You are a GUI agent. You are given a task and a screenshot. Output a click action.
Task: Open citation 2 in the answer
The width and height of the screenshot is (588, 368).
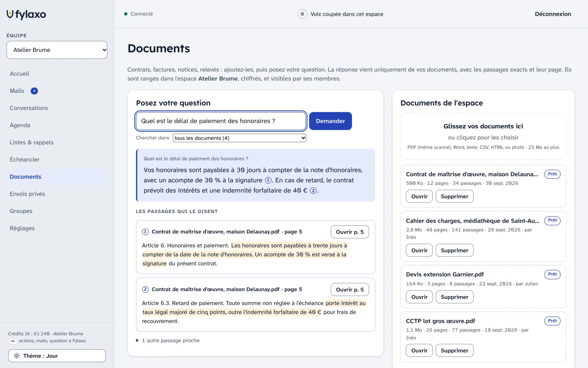point(313,191)
